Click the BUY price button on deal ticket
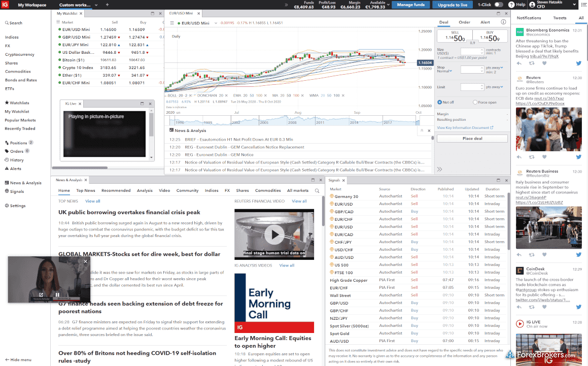 (x=490, y=37)
